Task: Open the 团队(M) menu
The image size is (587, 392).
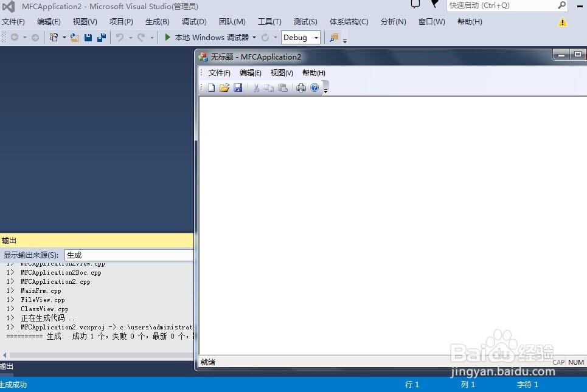Action: (x=232, y=22)
